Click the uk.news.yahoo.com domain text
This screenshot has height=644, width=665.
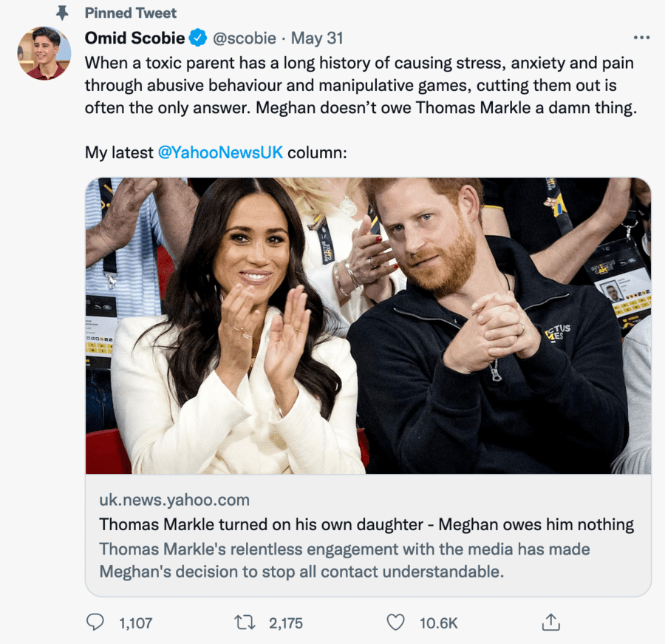tap(174, 500)
